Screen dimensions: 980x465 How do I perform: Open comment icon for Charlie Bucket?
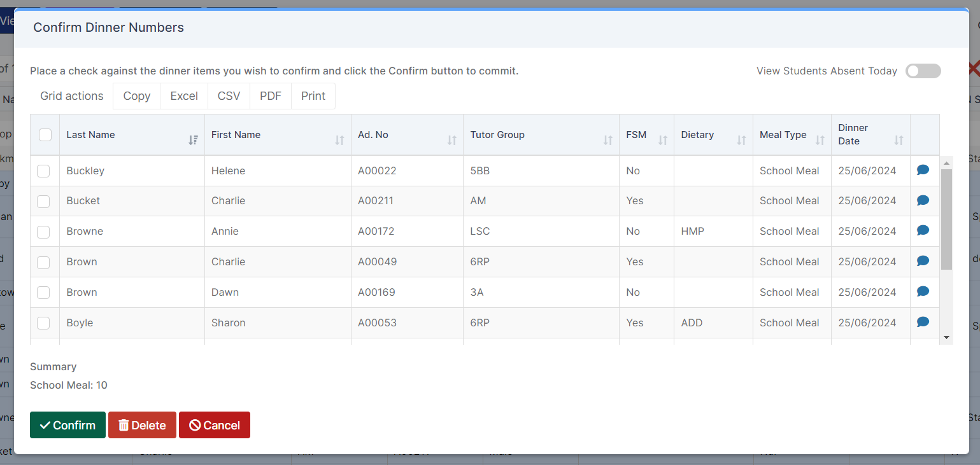923,200
